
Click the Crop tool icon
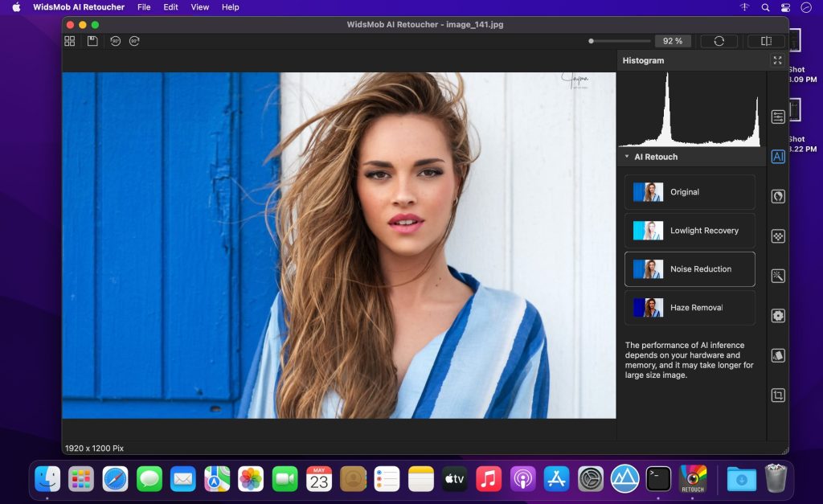(x=777, y=394)
